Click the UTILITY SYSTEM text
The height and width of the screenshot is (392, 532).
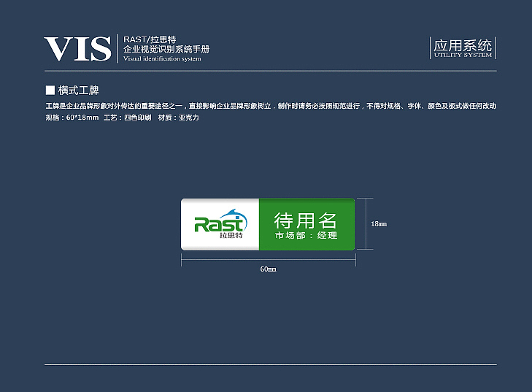coord(463,55)
